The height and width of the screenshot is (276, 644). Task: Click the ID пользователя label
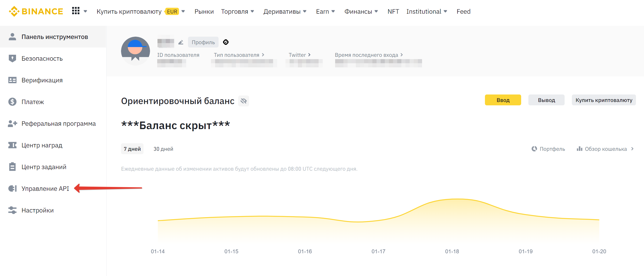pyautogui.click(x=178, y=55)
